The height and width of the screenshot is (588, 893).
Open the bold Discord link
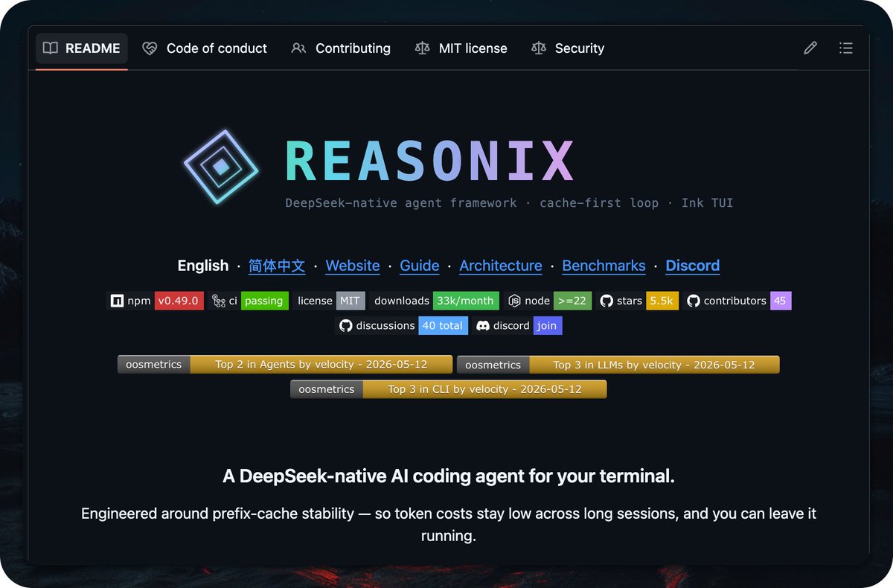pos(693,266)
